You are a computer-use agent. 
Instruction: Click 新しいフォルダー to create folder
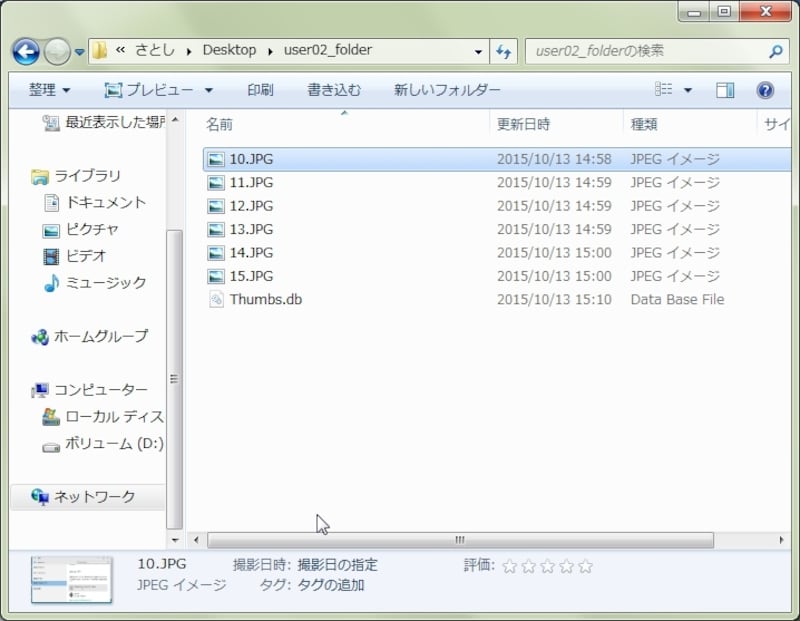(447, 91)
